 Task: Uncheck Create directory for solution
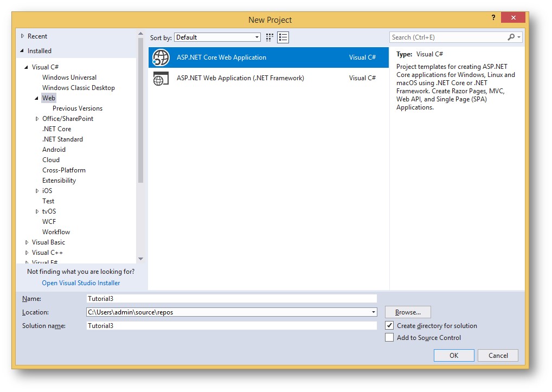tap(389, 326)
